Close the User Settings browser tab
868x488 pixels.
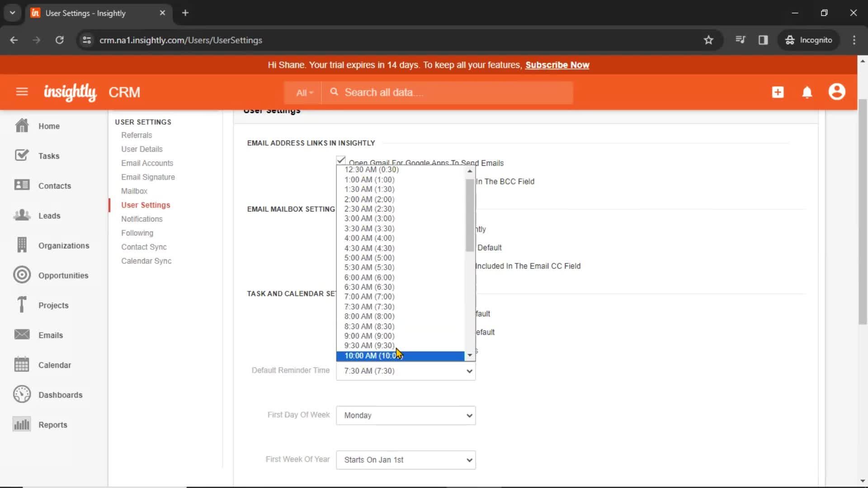pyautogui.click(x=162, y=13)
